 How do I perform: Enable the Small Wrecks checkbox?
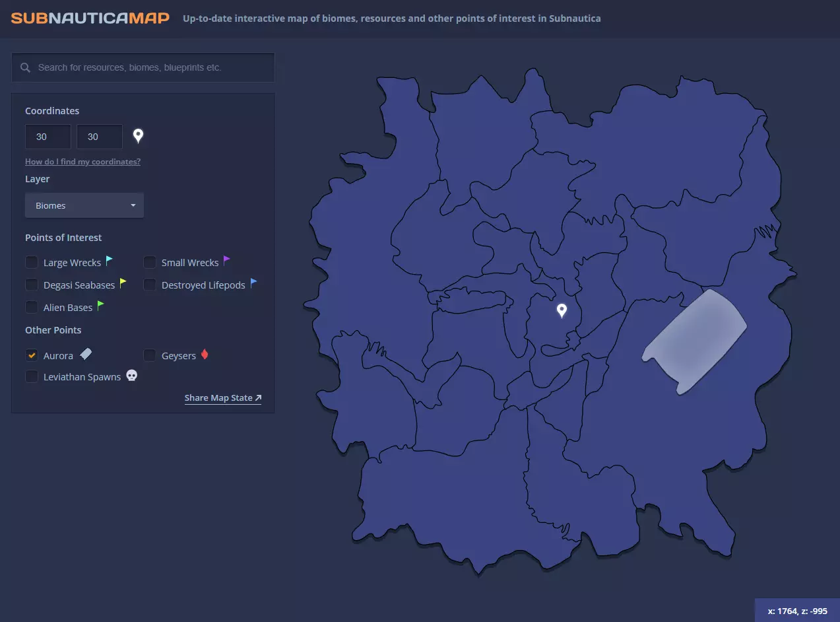(150, 263)
